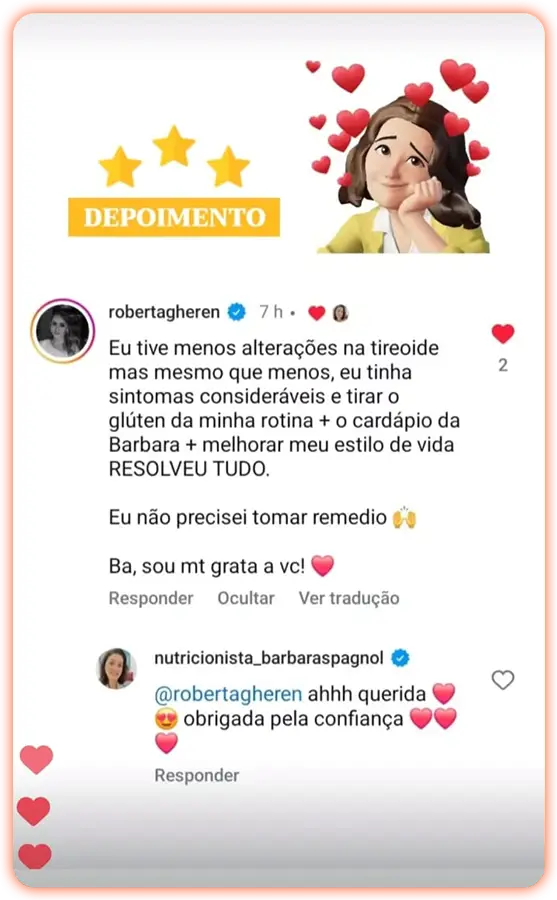Tap the DEPOIMENTO yellow banner

coord(174,217)
